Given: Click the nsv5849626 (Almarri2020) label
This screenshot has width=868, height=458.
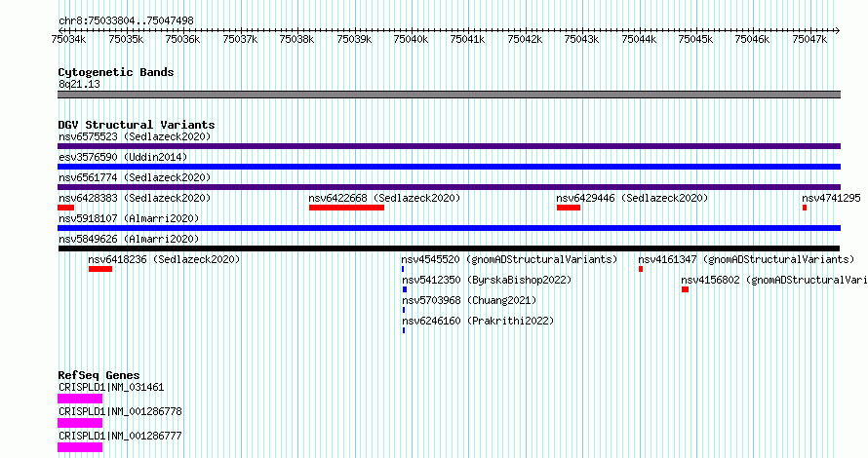Looking at the screenshot, I should [129, 239].
